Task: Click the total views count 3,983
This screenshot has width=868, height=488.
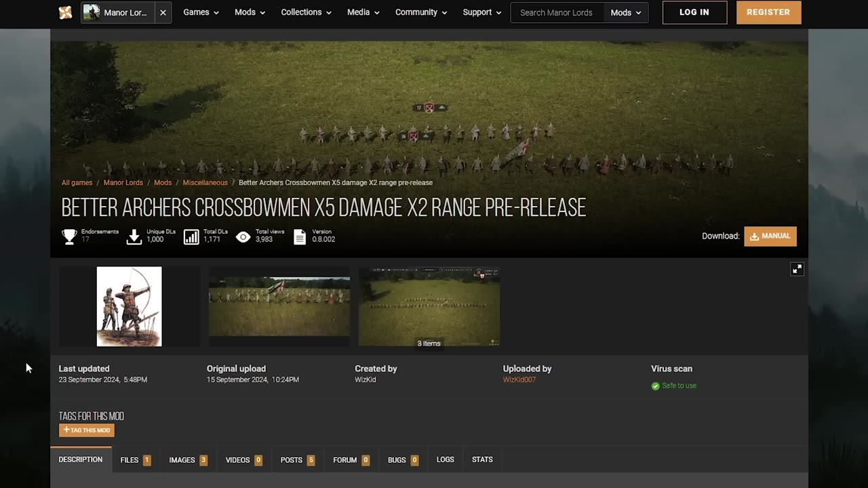Action: click(x=264, y=239)
